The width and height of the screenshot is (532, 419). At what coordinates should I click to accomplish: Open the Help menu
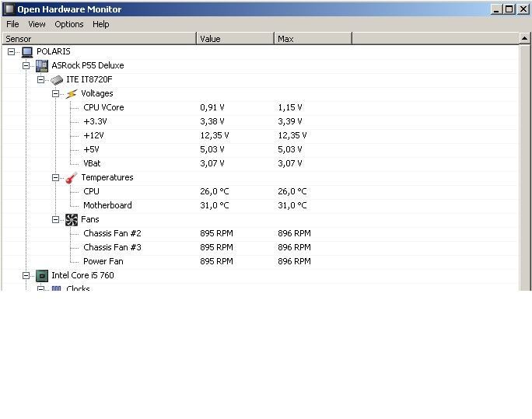pyautogui.click(x=101, y=24)
